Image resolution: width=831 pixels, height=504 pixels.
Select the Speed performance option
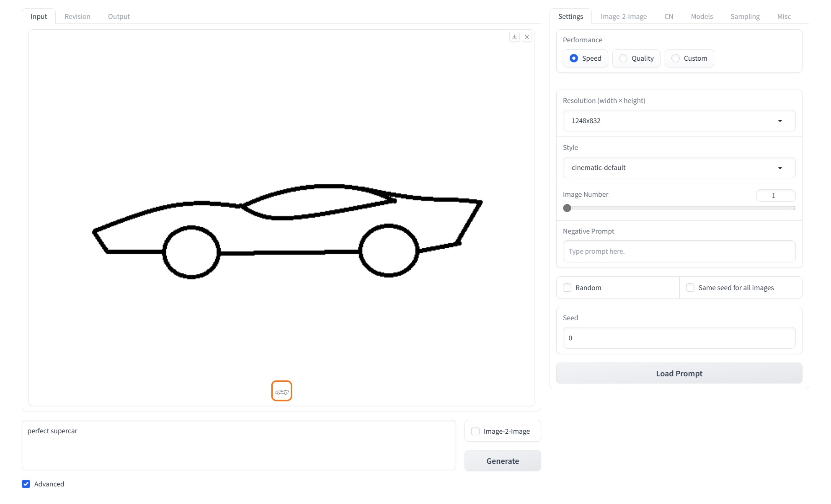tap(574, 58)
